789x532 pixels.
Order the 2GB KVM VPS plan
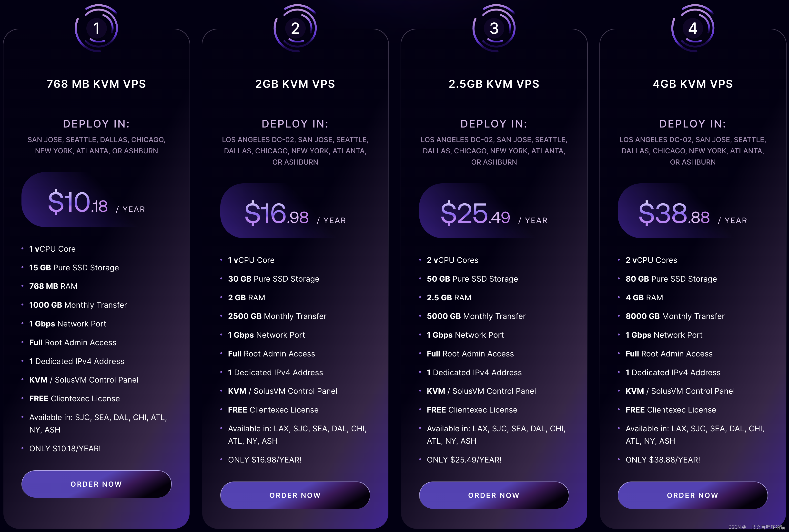click(295, 495)
